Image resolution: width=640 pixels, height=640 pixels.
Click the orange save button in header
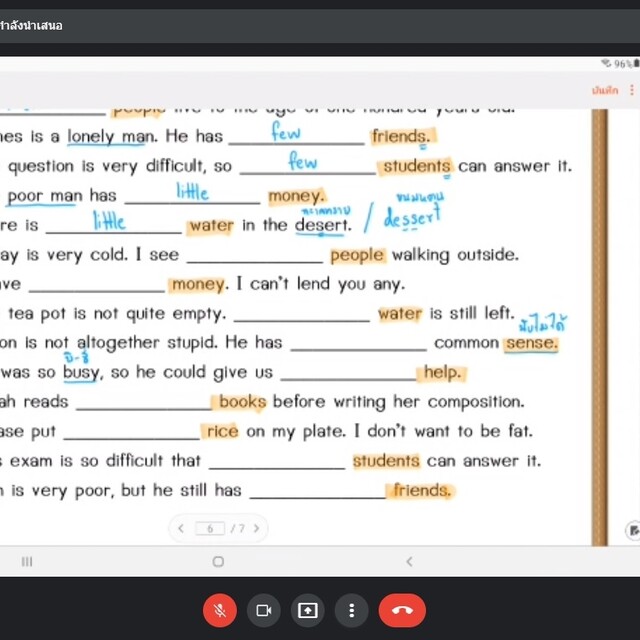[605, 90]
